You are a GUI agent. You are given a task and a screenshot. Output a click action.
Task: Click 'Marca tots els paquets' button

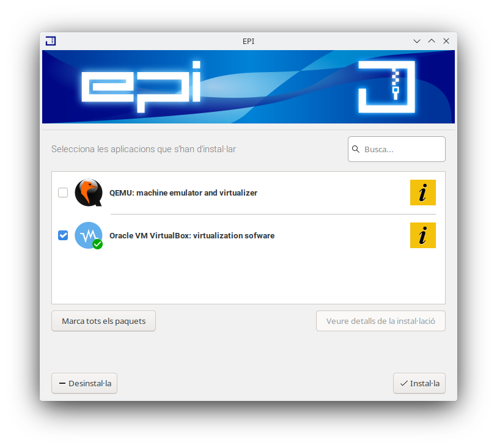coord(104,321)
